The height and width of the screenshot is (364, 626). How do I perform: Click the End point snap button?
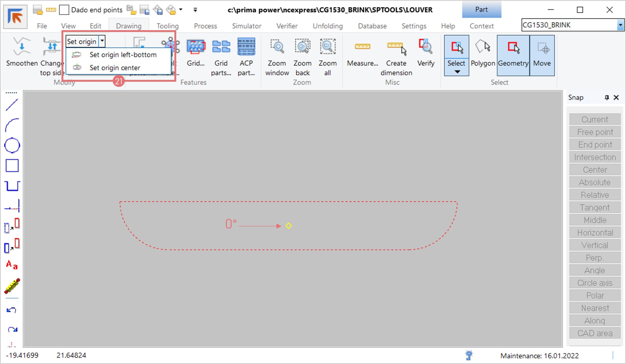595,145
